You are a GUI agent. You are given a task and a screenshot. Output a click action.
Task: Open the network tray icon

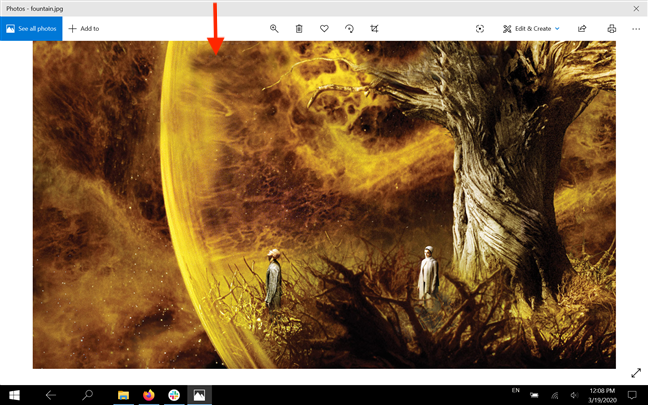[555, 395]
